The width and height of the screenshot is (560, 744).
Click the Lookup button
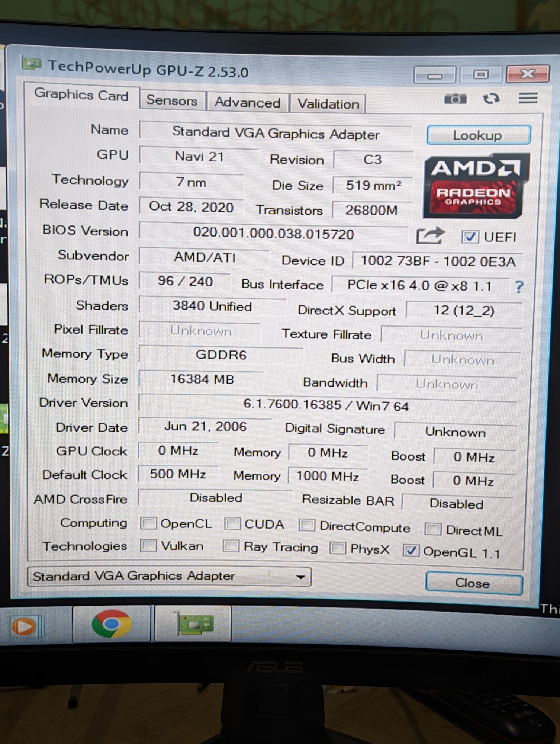[x=479, y=135]
